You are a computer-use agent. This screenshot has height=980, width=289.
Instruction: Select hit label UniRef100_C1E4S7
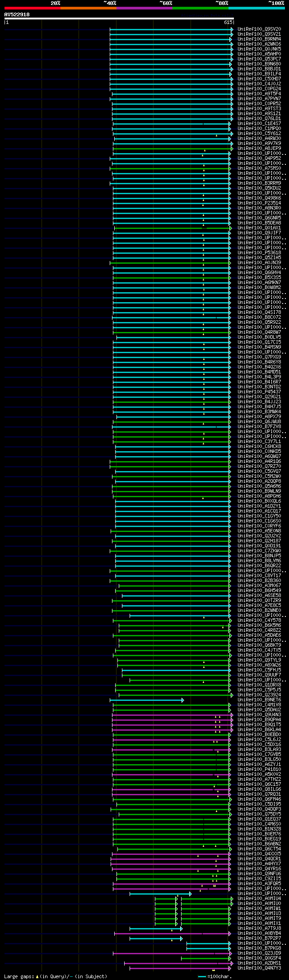[x=259, y=124]
